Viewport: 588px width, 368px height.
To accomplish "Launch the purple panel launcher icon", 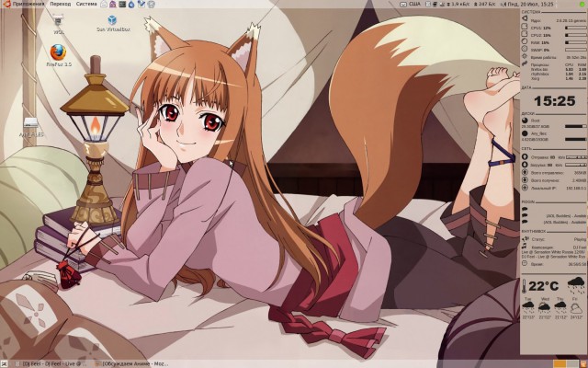I will pyautogui.click(x=113, y=5).
